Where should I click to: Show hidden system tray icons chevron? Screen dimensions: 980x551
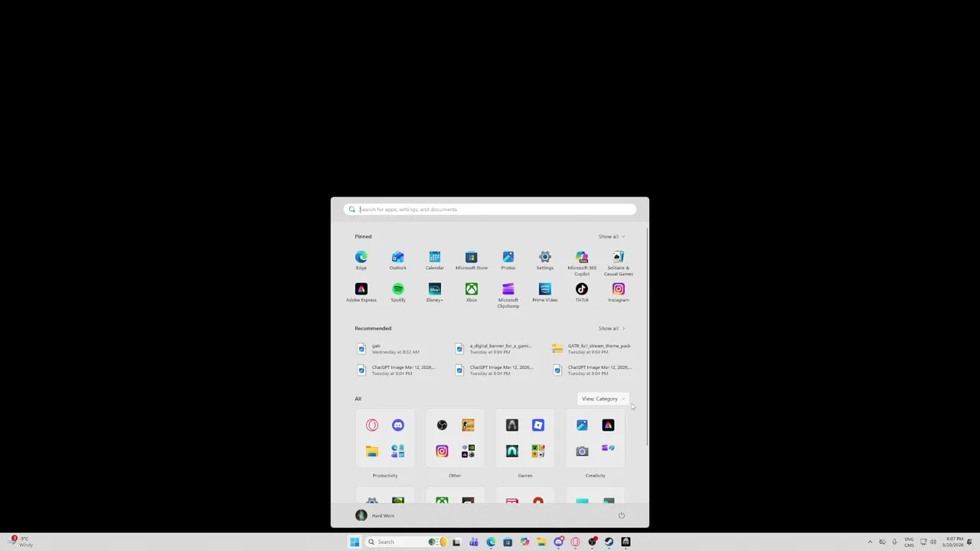870,542
